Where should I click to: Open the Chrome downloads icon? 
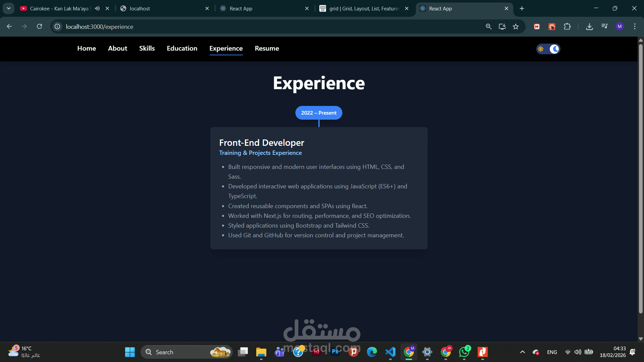click(589, 26)
